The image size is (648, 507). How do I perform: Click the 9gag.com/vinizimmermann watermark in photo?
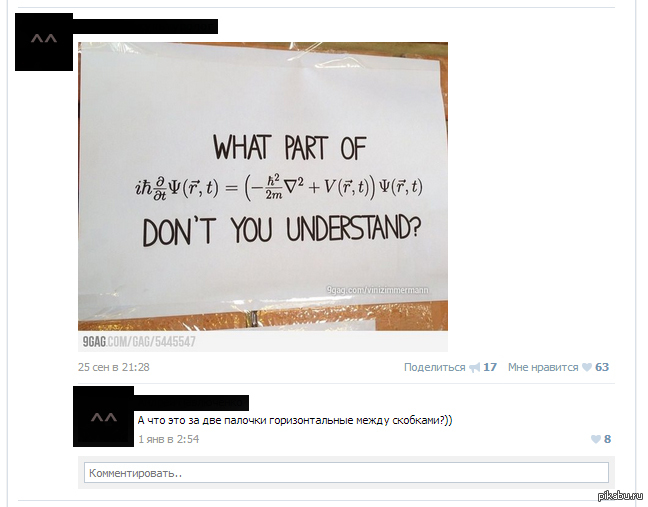coord(377,290)
